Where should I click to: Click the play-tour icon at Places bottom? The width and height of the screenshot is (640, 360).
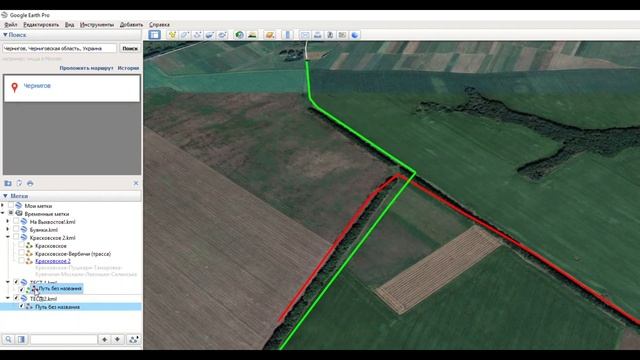(x=133, y=339)
